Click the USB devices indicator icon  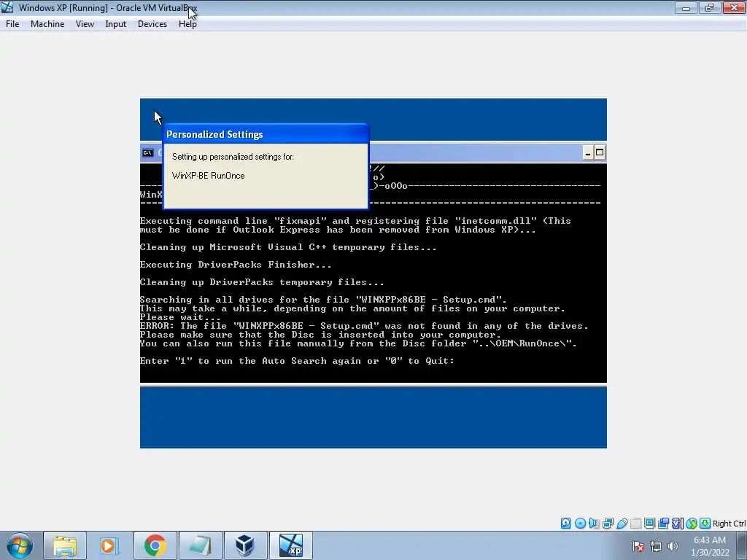(622, 524)
